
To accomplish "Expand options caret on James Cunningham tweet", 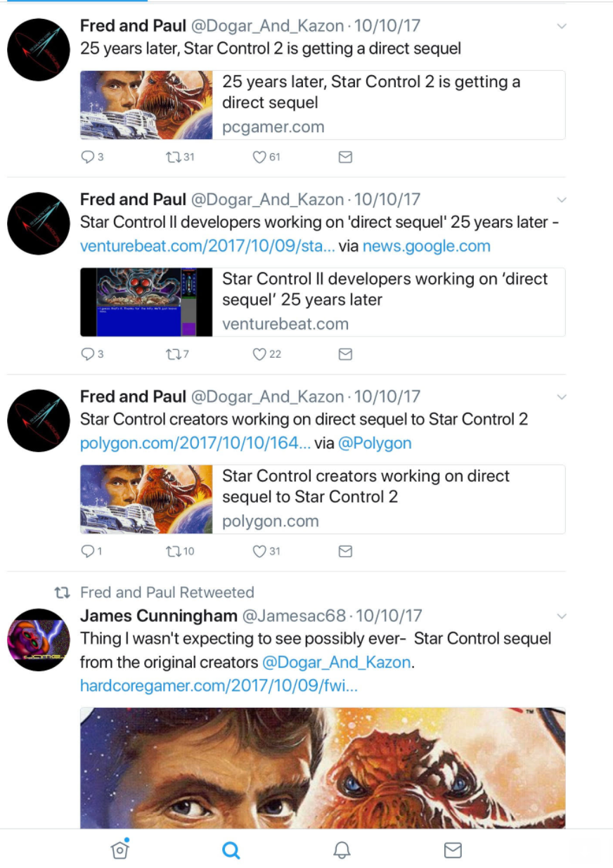I will point(561,616).
